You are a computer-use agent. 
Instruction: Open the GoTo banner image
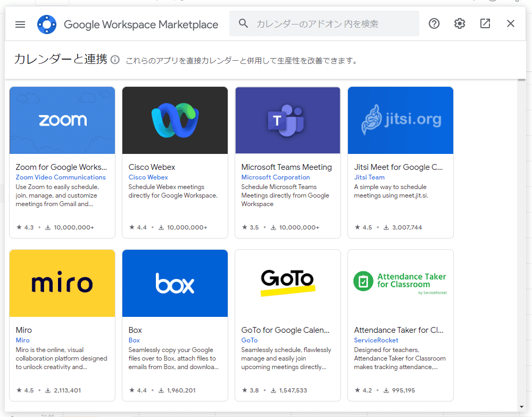[288, 283]
